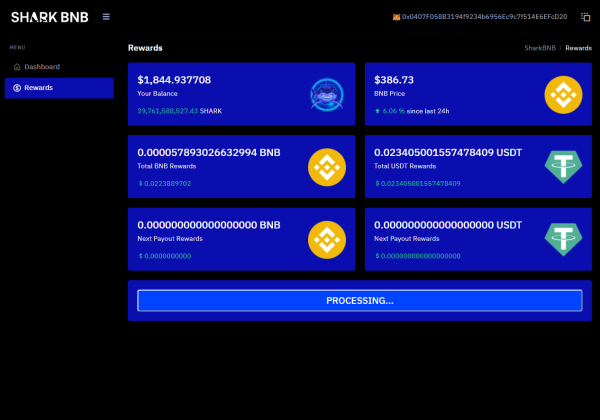This screenshot has width=600, height=420.
Task: Click the SHARK BNB logo
Action: 50,17
